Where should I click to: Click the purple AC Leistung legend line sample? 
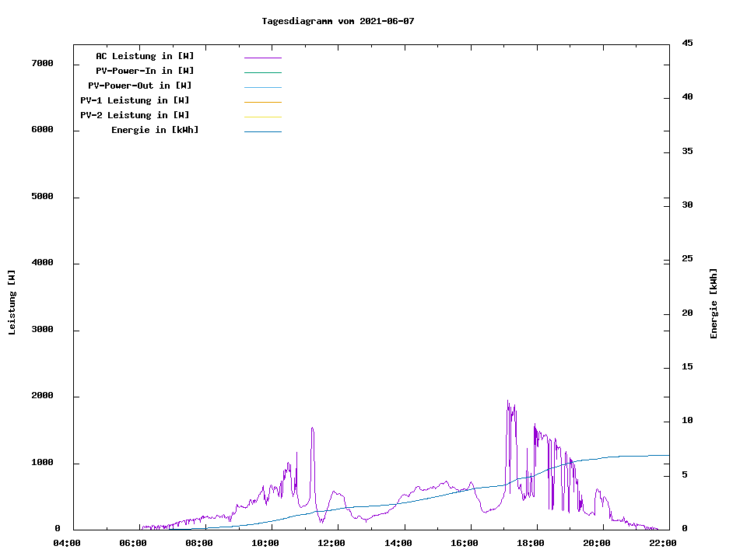263,58
